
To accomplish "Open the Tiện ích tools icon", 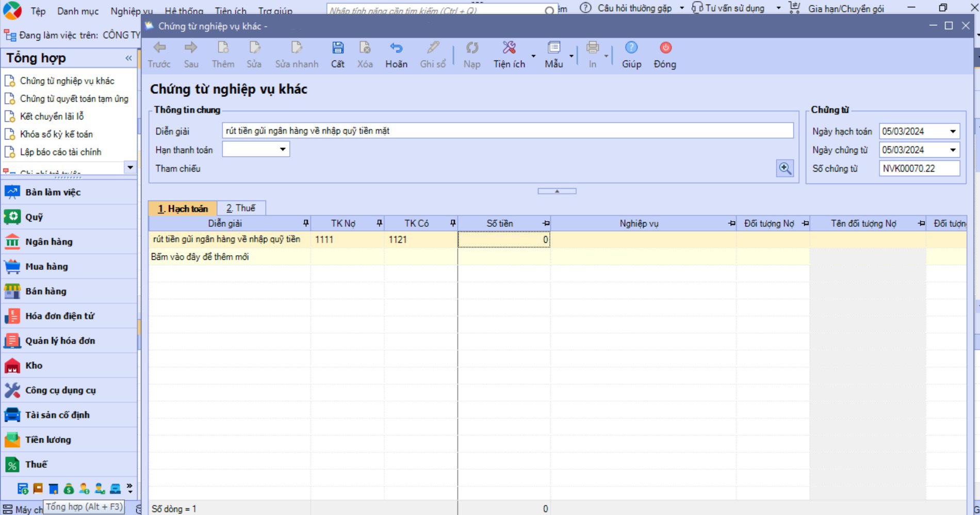I will pos(509,48).
